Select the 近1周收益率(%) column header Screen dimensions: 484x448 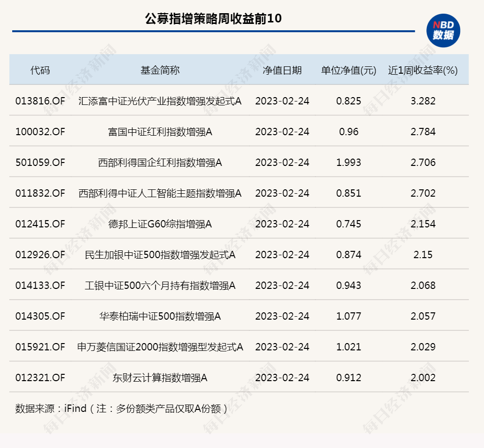pyautogui.click(x=423, y=70)
